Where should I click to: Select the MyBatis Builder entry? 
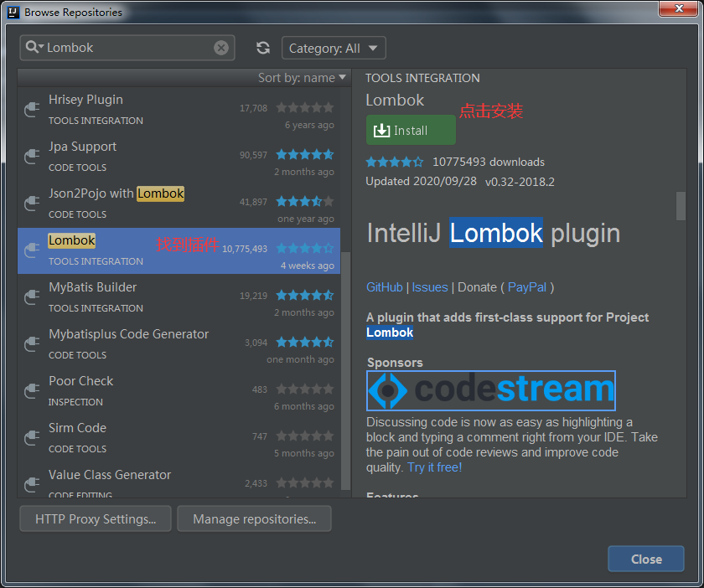[179, 297]
